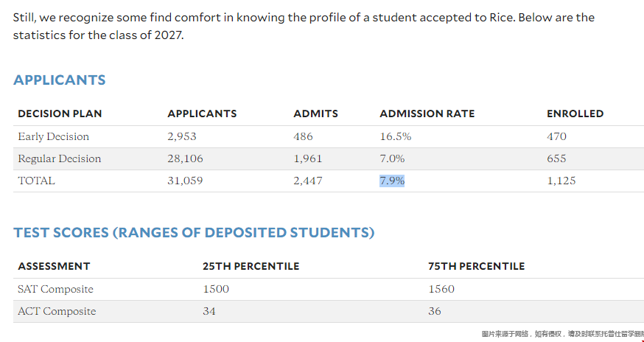Click the DECISION PLAN column header
This screenshot has width=644, height=342.
coord(60,114)
